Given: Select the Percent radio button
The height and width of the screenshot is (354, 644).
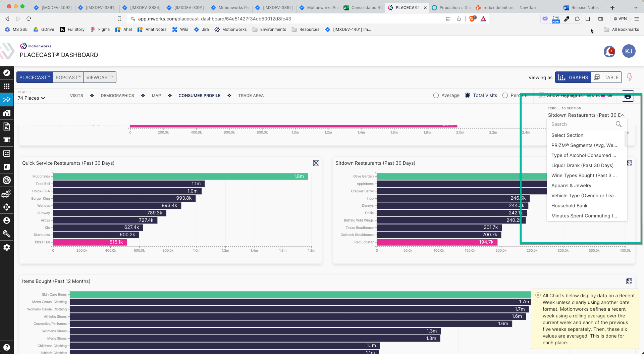Looking at the screenshot, I should [505, 95].
